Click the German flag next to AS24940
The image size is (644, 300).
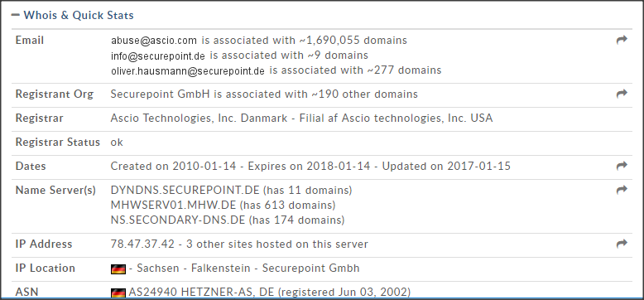pyautogui.click(x=118, y=293)
